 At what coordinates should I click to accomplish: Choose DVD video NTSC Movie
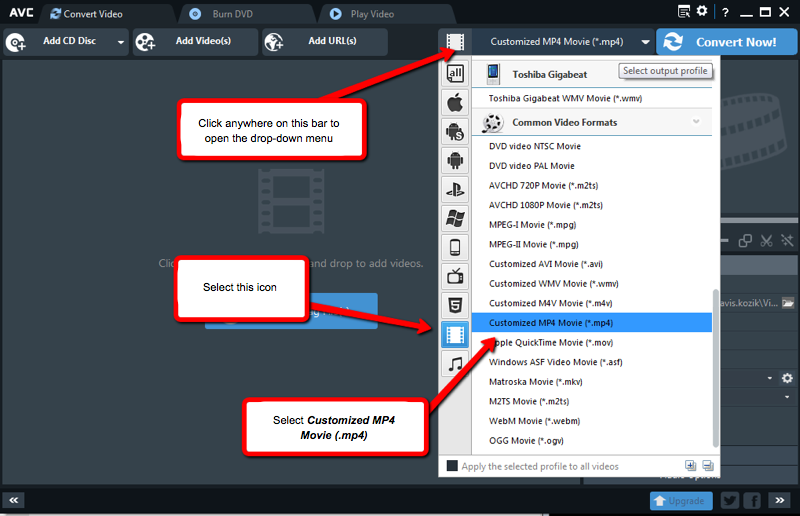click(592, 146)
